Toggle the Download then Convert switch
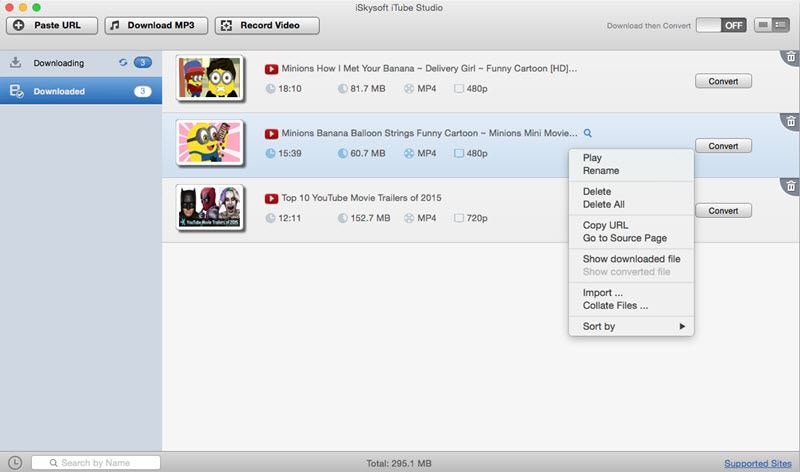Screen dimensions: 800x472 [721, 25]
